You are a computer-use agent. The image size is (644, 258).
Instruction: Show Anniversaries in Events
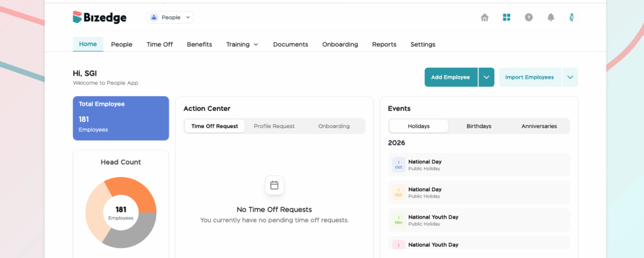(539, 126)
